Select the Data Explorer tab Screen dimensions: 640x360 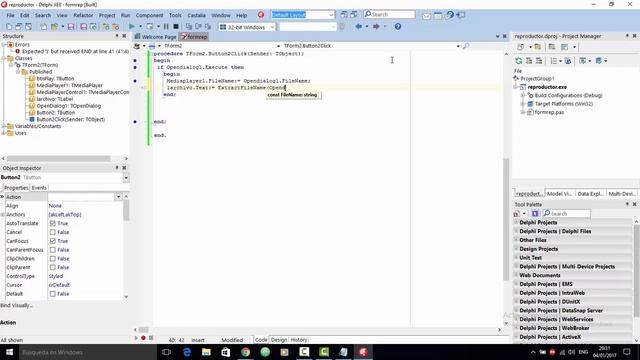[590, 194]
